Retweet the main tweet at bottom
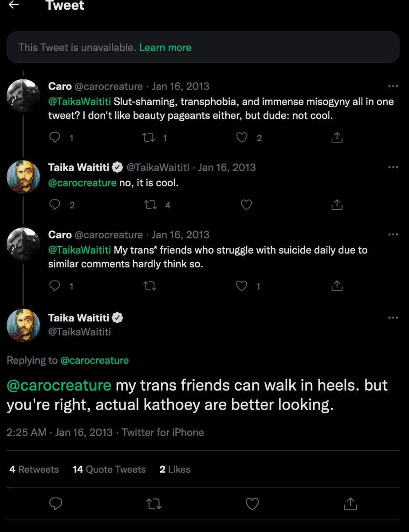The width and height of the screenshot is (409, 532). 154,504
